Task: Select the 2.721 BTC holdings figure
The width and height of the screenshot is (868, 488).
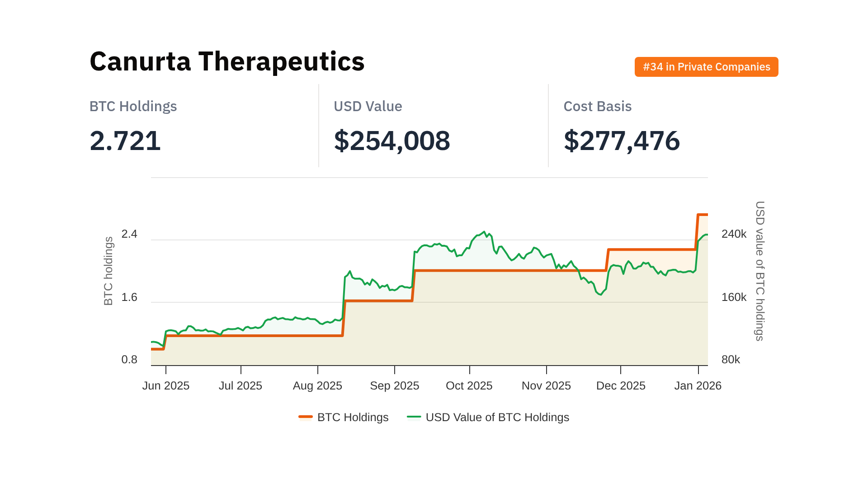Action: (x=125, y=141)
